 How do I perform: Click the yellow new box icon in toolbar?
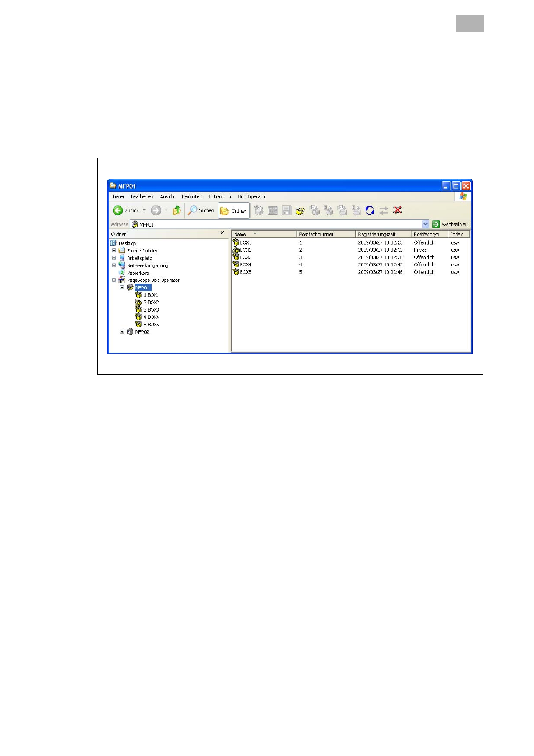pos(300,211)
